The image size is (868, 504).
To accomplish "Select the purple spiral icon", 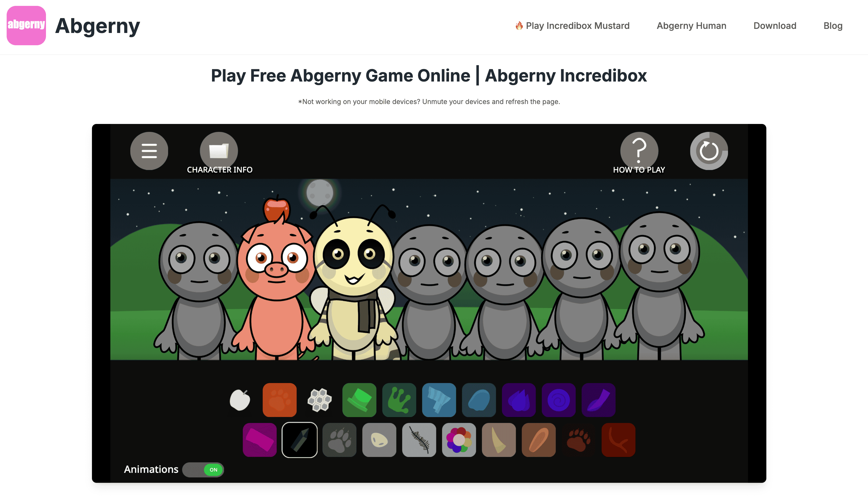I will pos(559,400).
